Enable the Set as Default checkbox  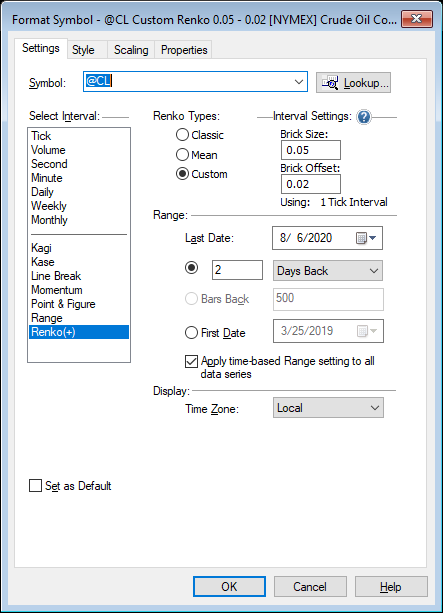pyautogui.click(x=36, y=486)
